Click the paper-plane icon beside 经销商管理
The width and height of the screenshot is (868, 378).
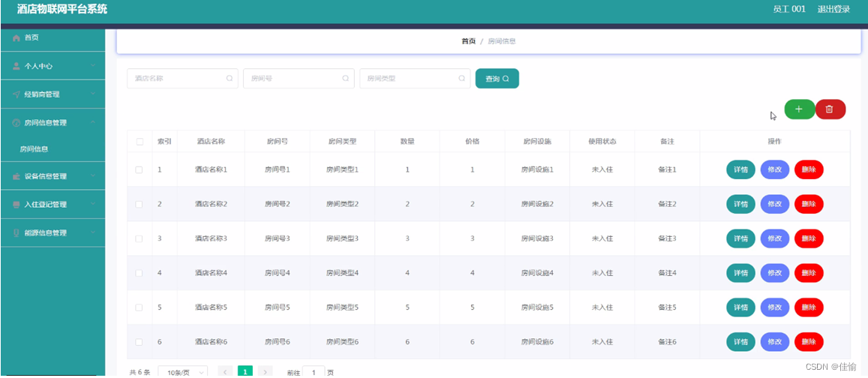[16, 94]
